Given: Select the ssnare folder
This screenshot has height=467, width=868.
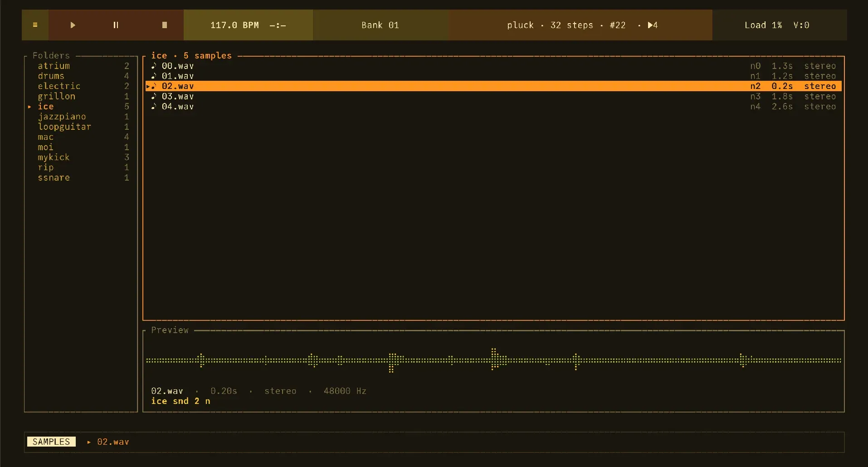Looking at the screenshot, I should pos(81,177).
